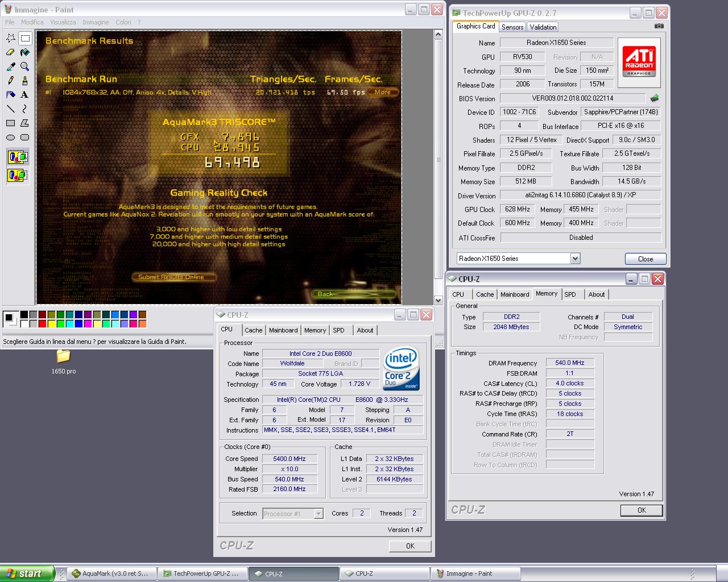
Task: Select the Rounded Rectangle tool
Action: coord(25,137)
